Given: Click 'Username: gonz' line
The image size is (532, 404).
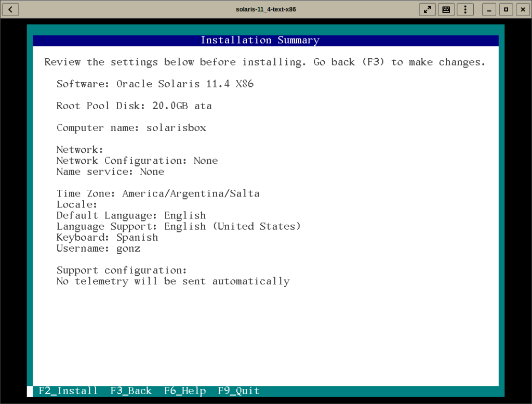Looking at the screenshot, I should point(98,249).
